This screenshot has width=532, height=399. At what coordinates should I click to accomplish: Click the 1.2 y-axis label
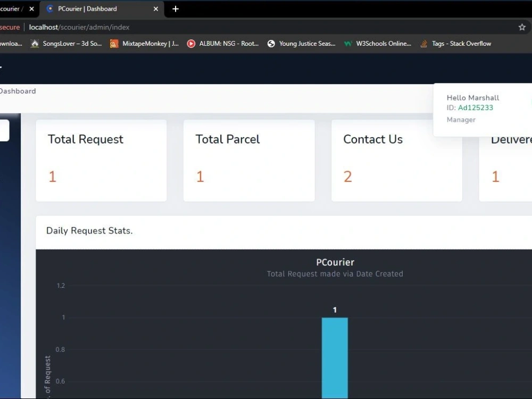click(x=61, y=286)
